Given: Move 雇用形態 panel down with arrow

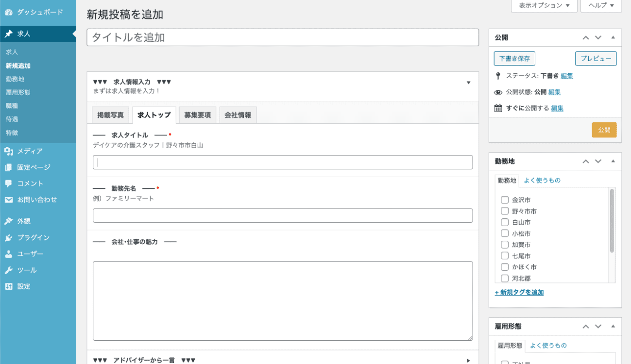Looking at the screenshot, I should coord(598,327).
